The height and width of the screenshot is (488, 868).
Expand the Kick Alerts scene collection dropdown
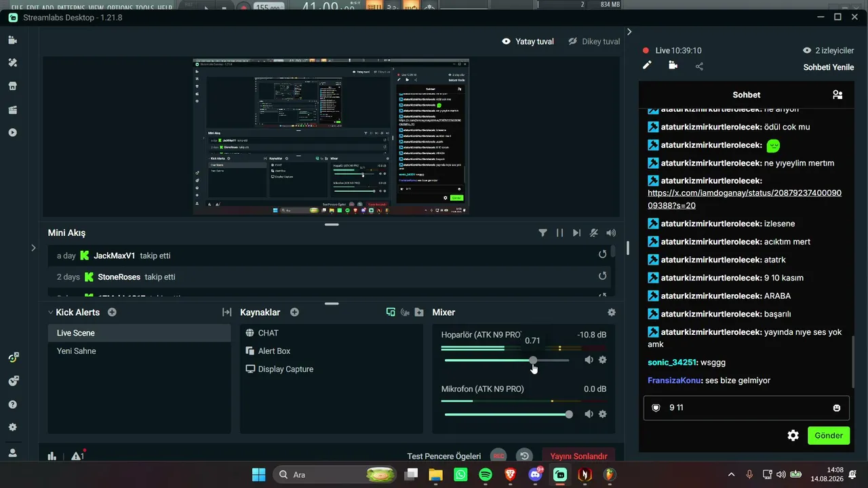point(50,312)
